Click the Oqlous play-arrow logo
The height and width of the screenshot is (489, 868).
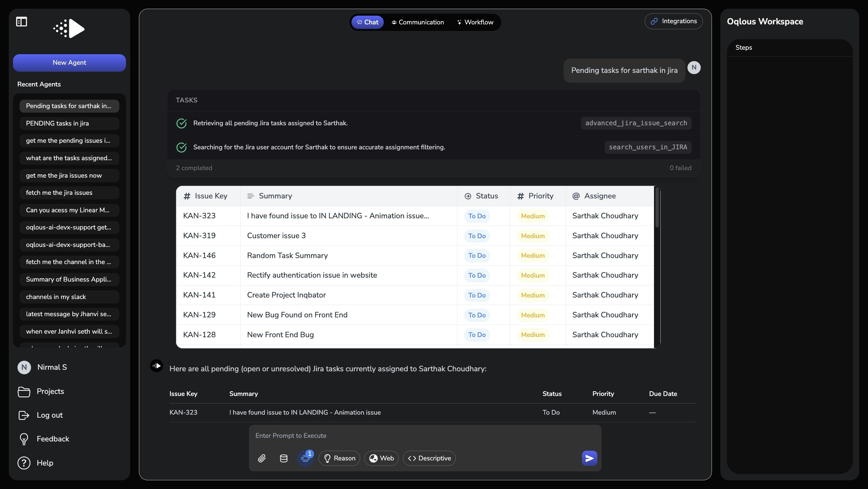tap(69, 28)
